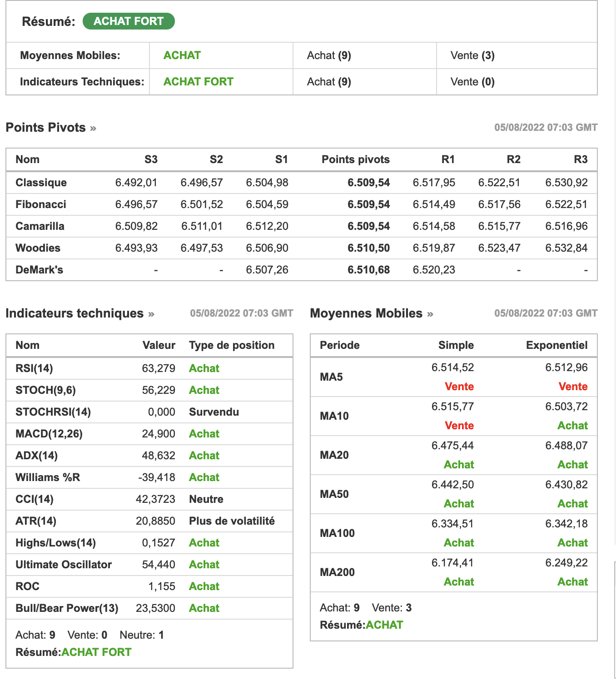Open the Indicateurs techniques heading link
The width and height of the screenshot is (616, 685).
click(x=75, y=313)
